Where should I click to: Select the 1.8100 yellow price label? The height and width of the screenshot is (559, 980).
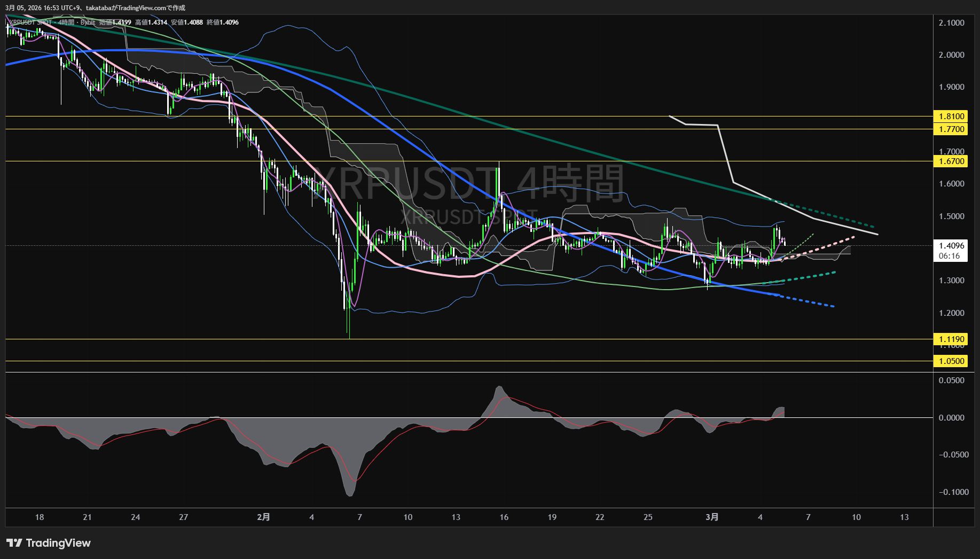tap(951, 117)
